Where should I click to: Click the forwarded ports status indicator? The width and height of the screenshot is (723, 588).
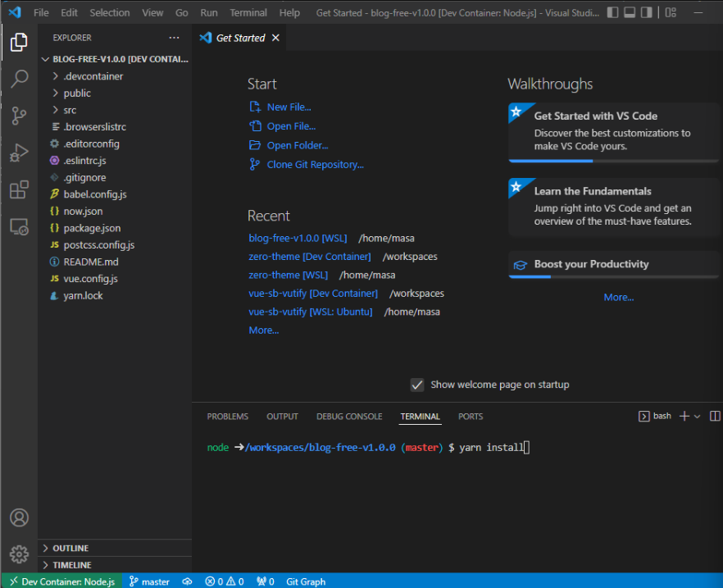click(266, 581)
